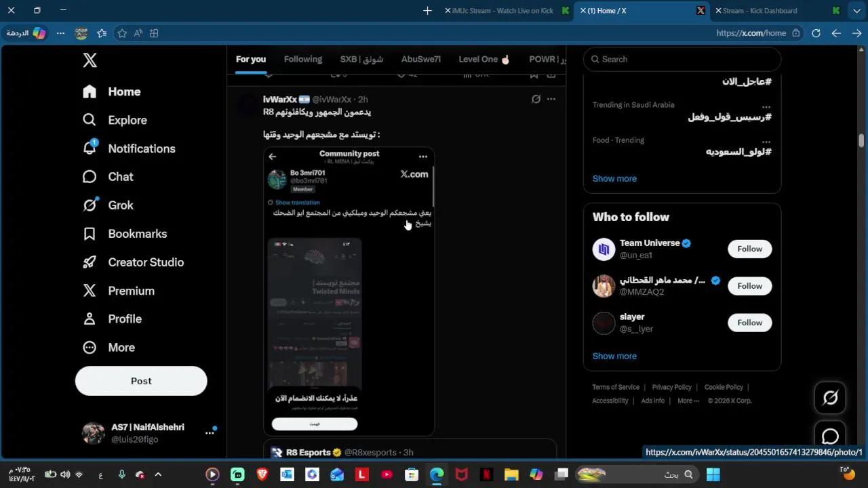Open browser tab search dropdown arrow
This screenshot has height=488, width=868.
click(856, 11)
